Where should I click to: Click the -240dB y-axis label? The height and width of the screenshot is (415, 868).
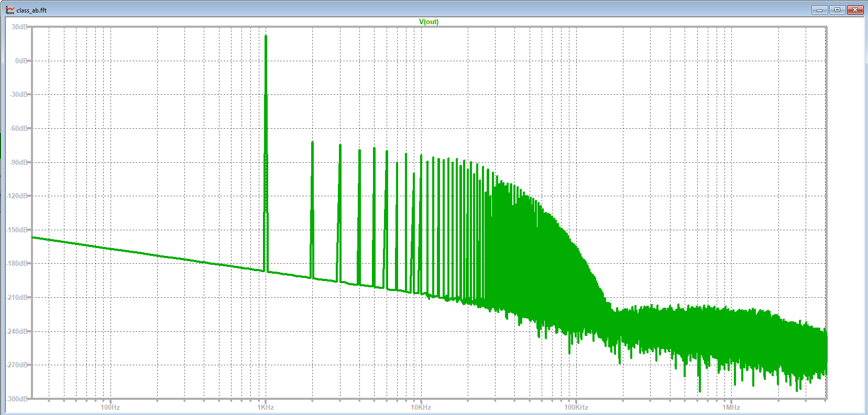[x=17, y=331]
